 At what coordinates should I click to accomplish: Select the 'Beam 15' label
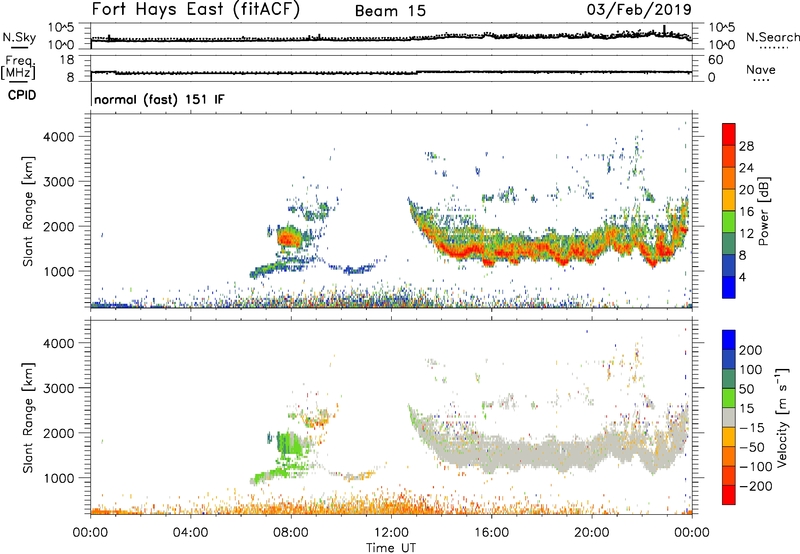click(x=390, y=11)
